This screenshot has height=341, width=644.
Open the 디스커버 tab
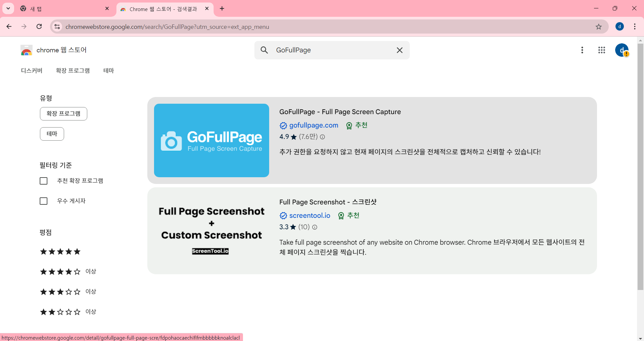pos(32,70)
